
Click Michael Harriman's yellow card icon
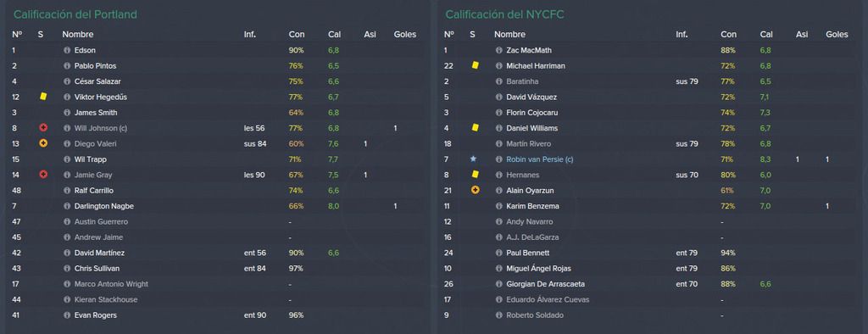[x=475, y=65]
